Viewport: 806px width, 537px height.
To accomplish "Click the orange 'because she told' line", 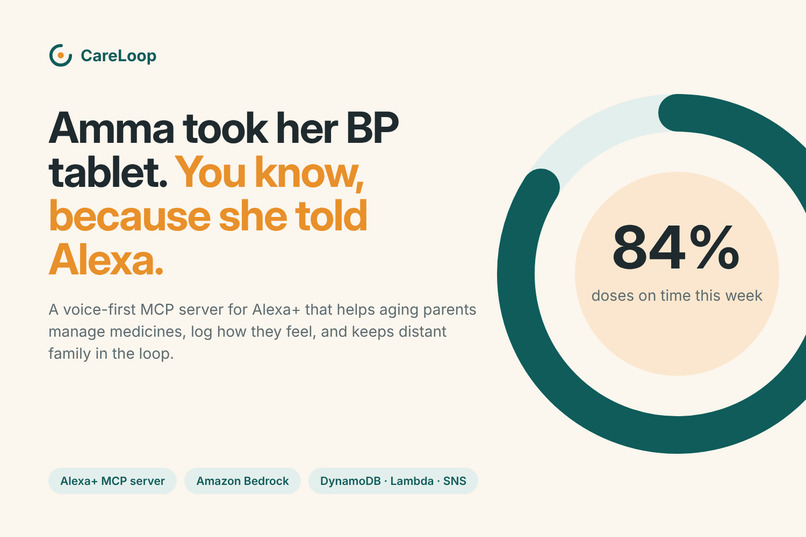I will tap(208, 216).
